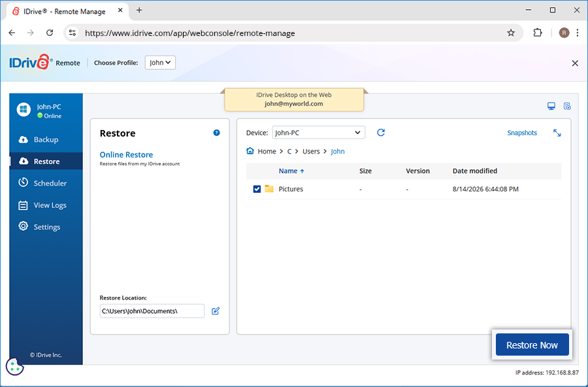Screen dimensions: 588x387
Task: Select Restore in the sidebar
Action: pyautogui.click(x=46, y=161)
